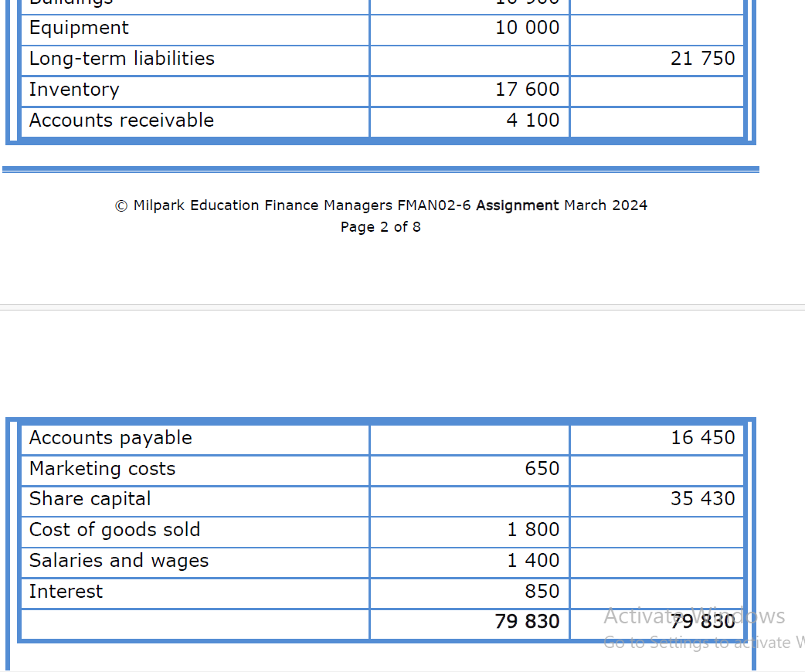The height and width of the screenshot is (672, 805).
Task: Select the 'Equipment' row label
Action: click(79, 28)
